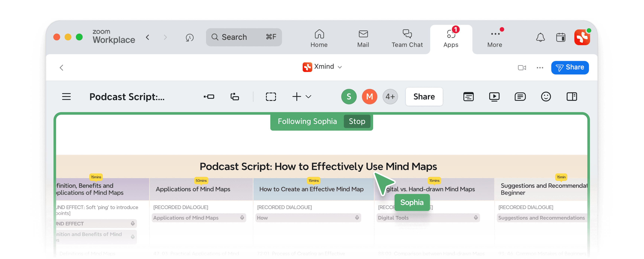Select Hand-drawn Mind Maps column header
Viewport: 644px width, 259px height.
tap(434, 189)
